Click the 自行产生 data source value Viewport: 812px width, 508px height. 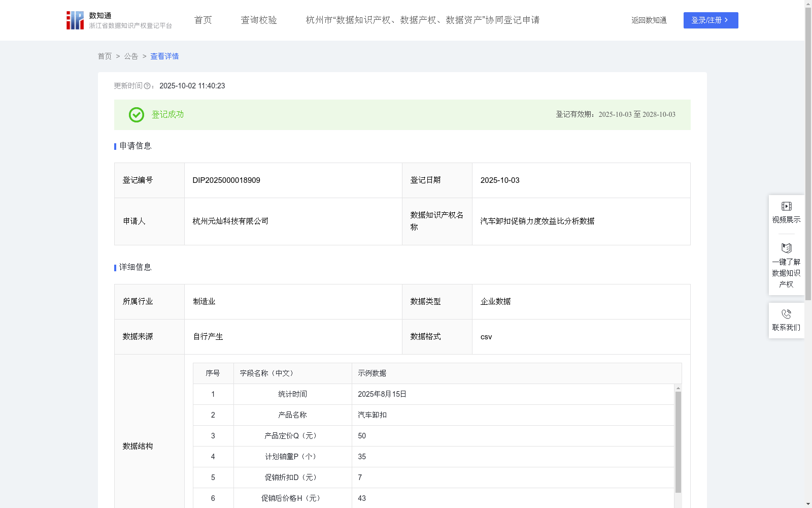208,337
